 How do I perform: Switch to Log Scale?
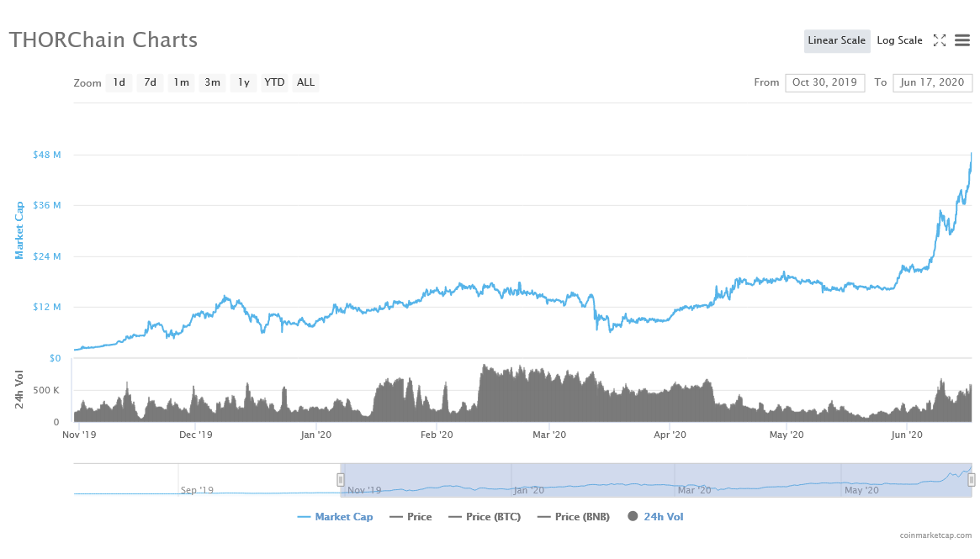pos(899,40)
